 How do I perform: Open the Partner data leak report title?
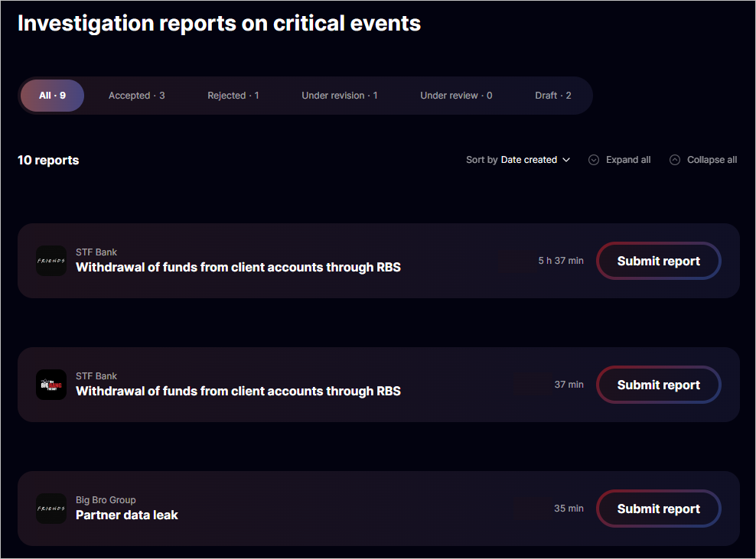tap(127, 515)
